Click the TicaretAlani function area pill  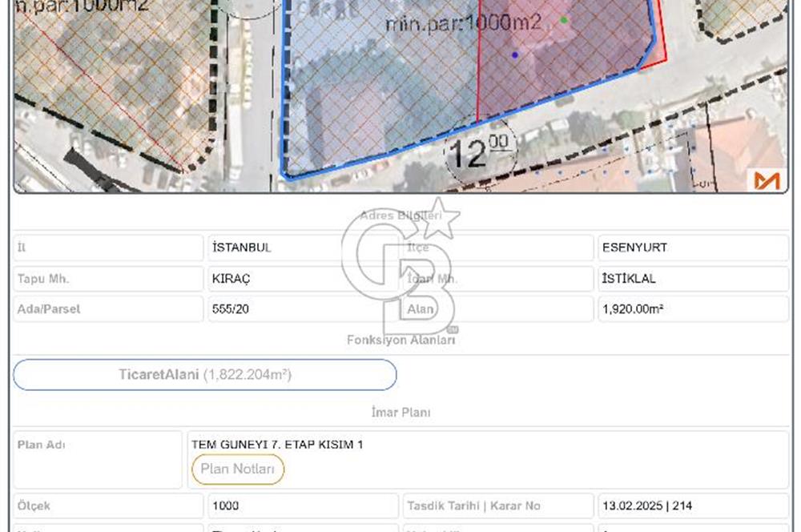(x=205, y=375)
